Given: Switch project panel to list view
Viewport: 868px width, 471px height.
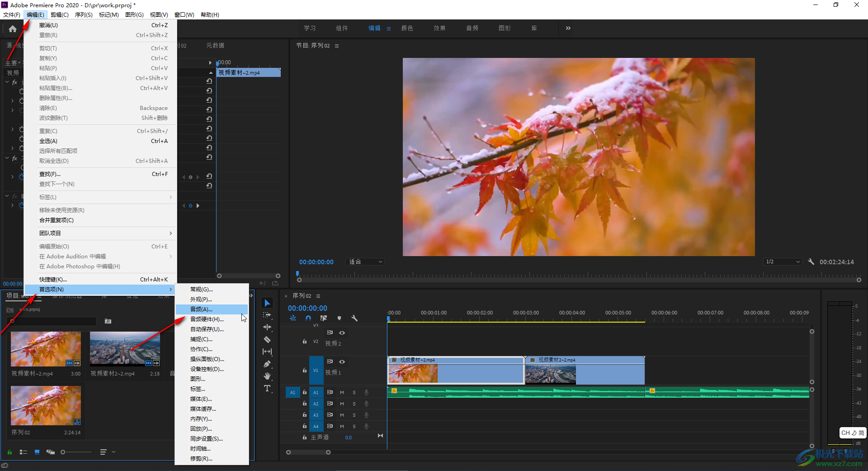Looking at the screenshot, I should coord(24,452).
